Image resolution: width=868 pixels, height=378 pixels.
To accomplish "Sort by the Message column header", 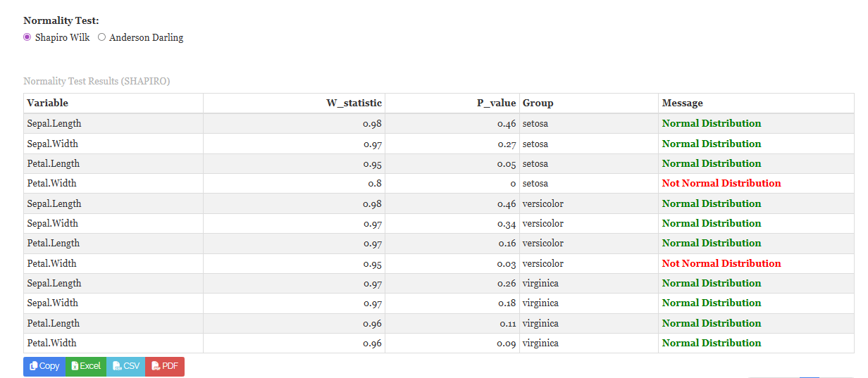I will (756, 103).
